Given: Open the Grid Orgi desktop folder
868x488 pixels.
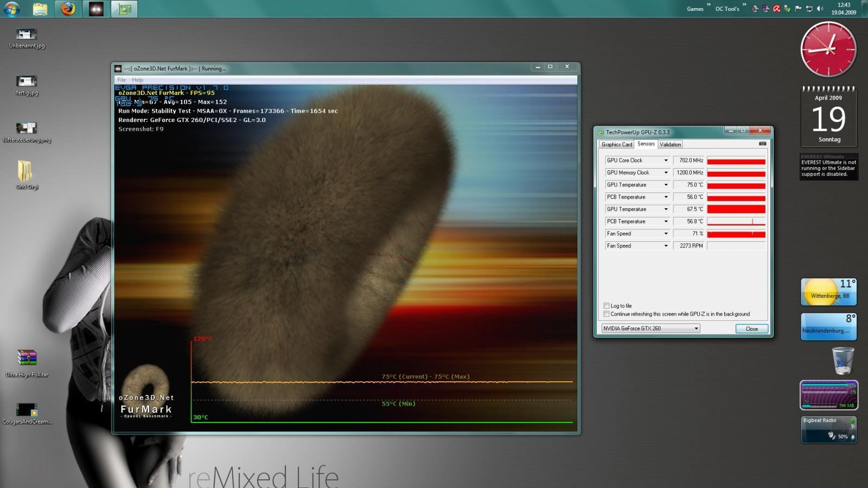Looking at the screenshot, I should point(27,175).
